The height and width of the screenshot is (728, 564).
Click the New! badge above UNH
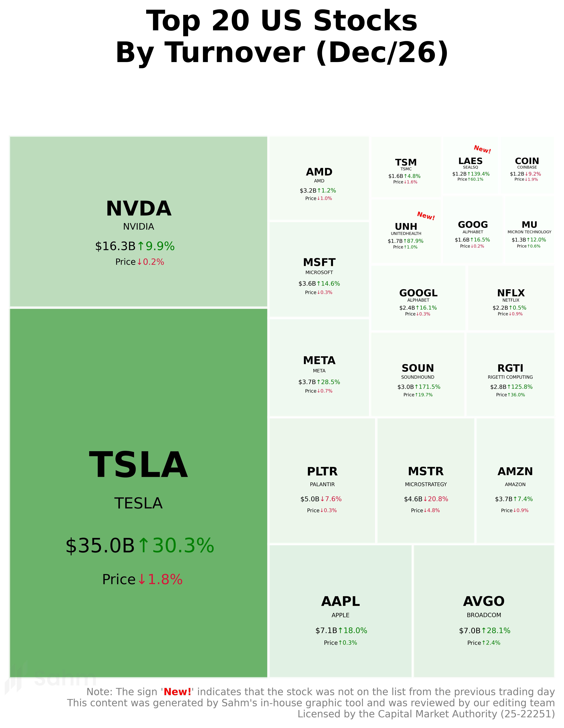[x=426, y=216]
